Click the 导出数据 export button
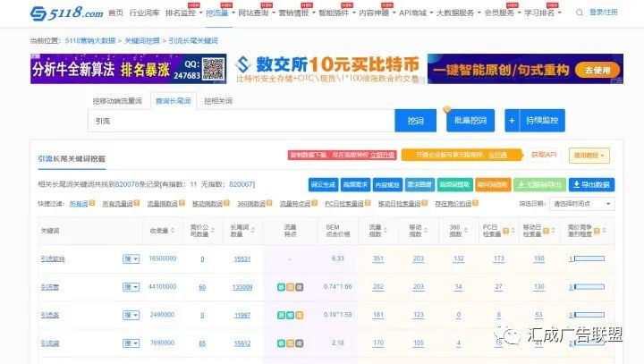 pyautogui.click(x=591, y=185)
